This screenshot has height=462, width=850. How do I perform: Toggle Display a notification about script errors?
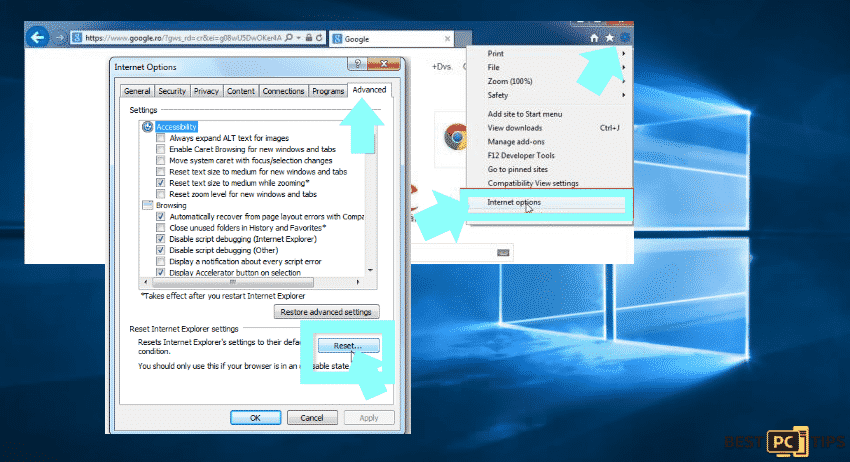(160, 261)
